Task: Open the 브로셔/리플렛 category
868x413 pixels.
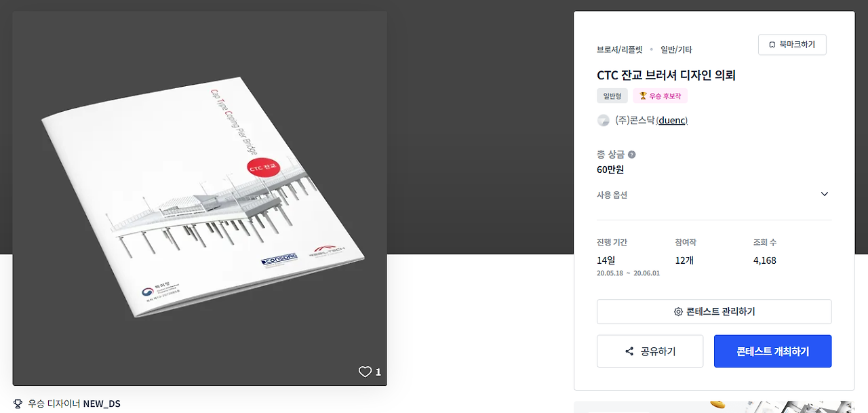Action: point(619,50)
